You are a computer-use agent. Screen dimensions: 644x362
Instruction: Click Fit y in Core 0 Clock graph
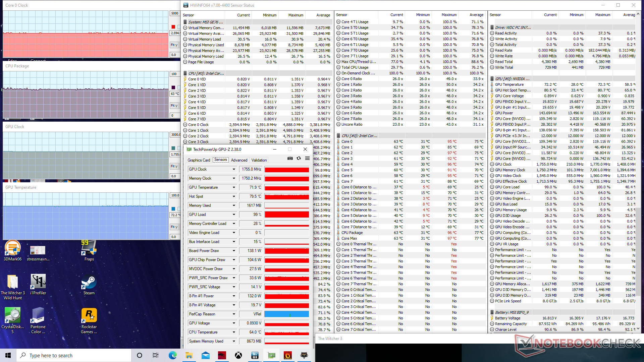[x=174, y=45]
